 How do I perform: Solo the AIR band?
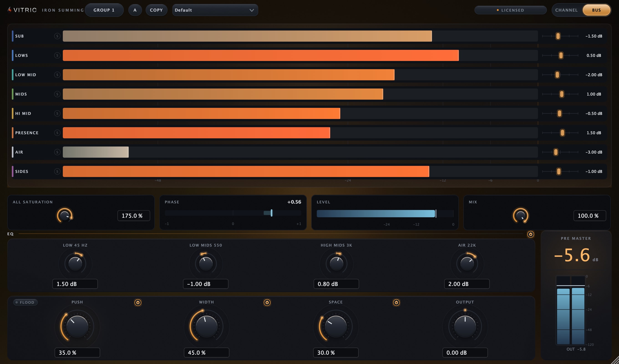click(57, 152)
